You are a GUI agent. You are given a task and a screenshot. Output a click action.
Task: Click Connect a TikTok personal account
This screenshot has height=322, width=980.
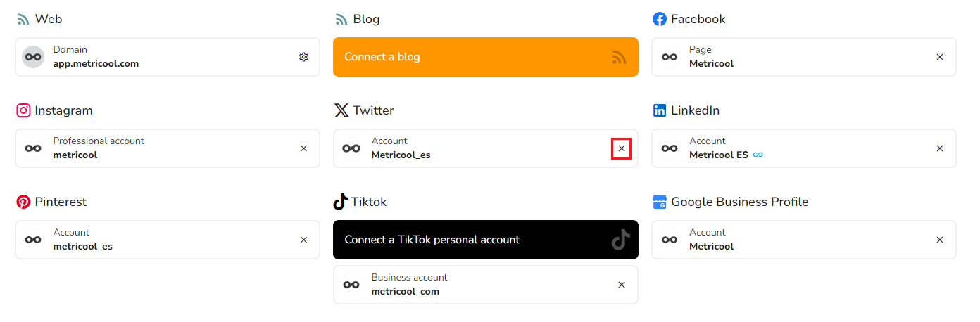[x=485, y=240]
